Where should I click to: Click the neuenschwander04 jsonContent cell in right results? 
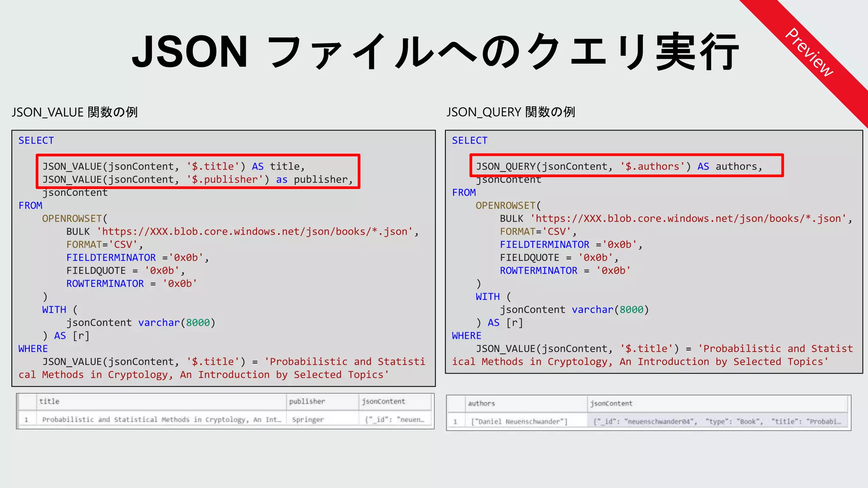point(718,421)
